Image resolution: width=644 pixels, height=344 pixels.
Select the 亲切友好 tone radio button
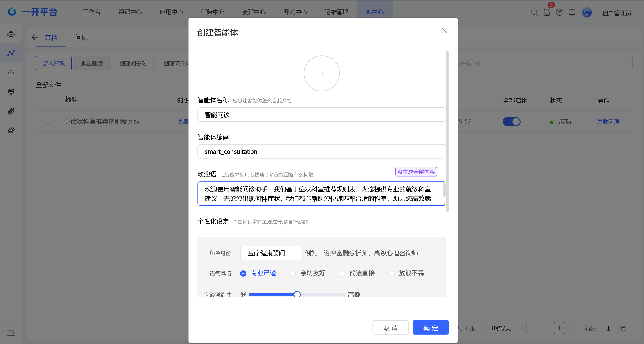click(293, 273)
